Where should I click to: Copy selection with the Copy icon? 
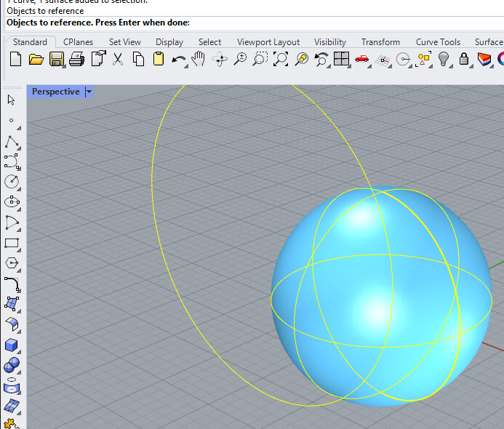tap(138, 59)
